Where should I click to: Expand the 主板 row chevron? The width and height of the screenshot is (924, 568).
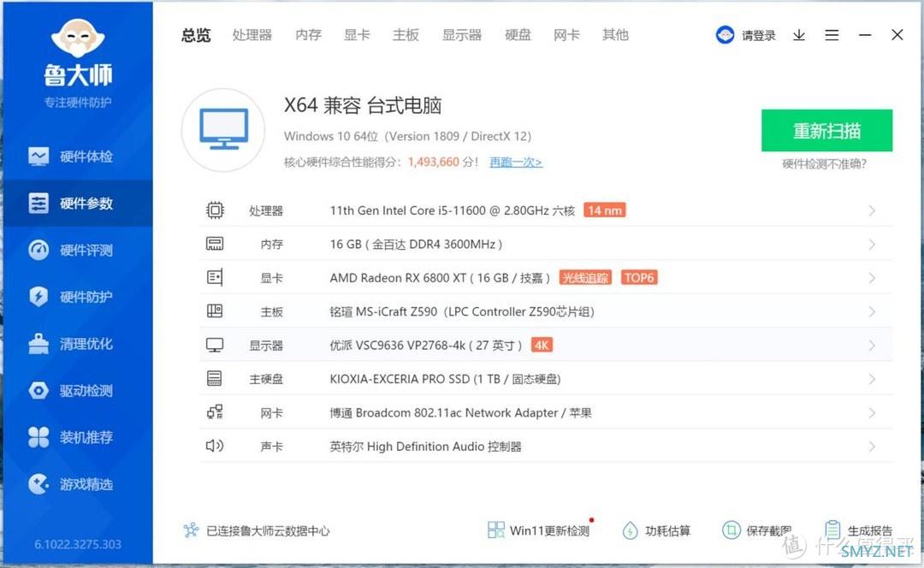click(872, 311)
